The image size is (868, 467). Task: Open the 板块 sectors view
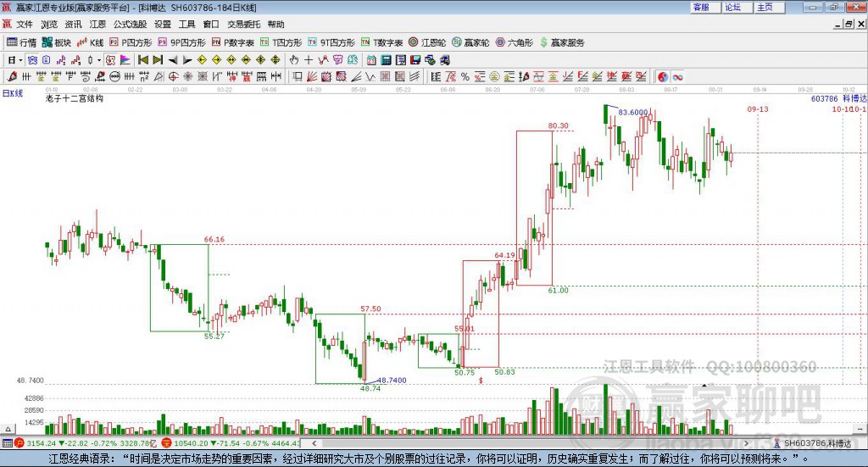pyautogui.click(x=57, y=42)
